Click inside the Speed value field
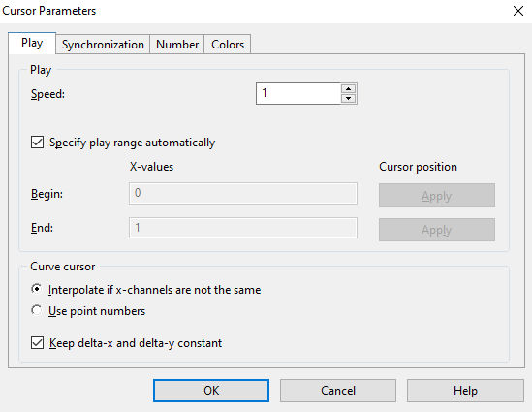 (298, 93)
